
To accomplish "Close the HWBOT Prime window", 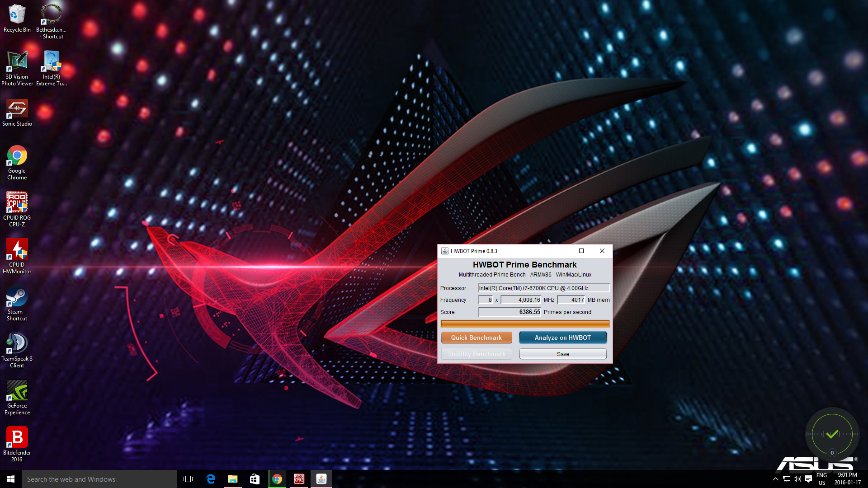I will point(602,251).
